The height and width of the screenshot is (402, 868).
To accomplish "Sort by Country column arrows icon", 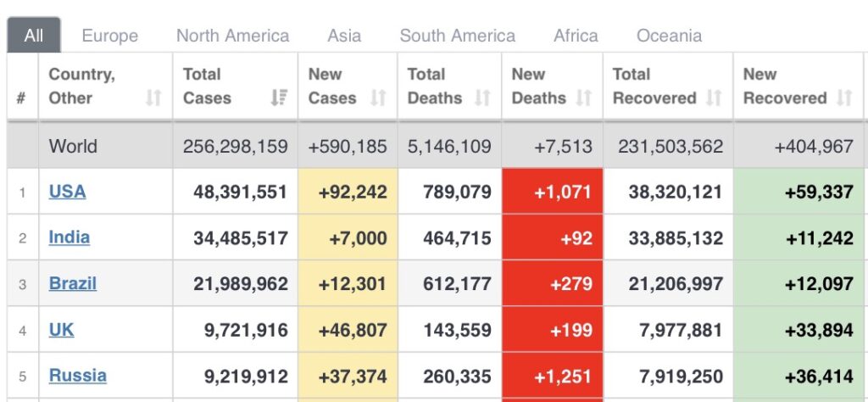I will [x=153, y=98].
